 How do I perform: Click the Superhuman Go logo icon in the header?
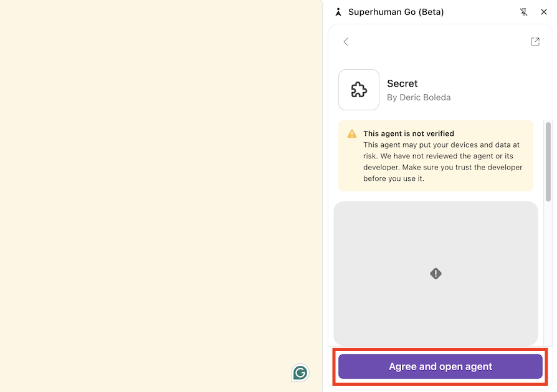(338, 11)
